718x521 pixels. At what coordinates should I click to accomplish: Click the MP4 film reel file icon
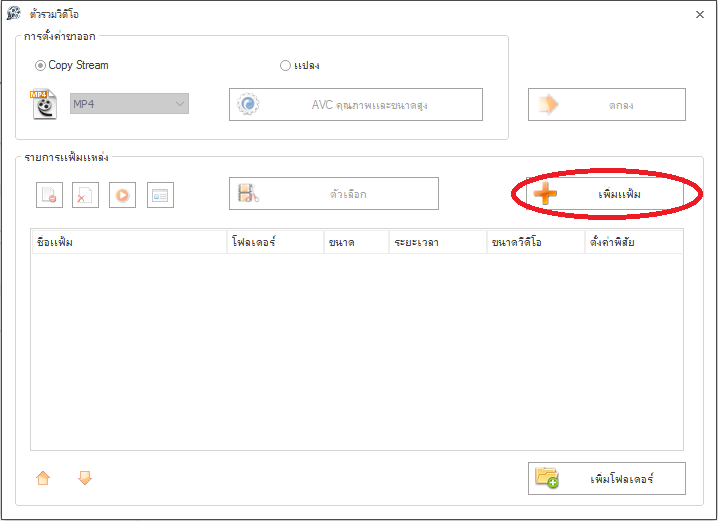44,104
